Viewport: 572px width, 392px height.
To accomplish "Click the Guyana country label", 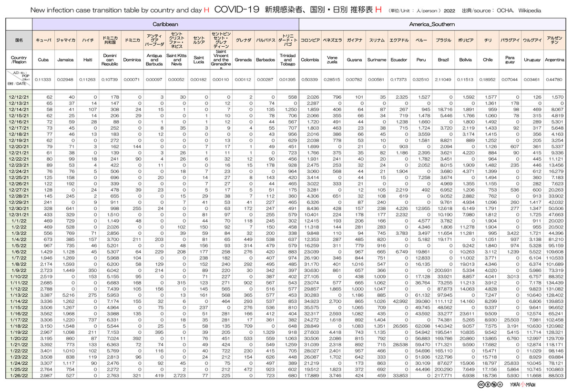I will (x=354, y=60).
